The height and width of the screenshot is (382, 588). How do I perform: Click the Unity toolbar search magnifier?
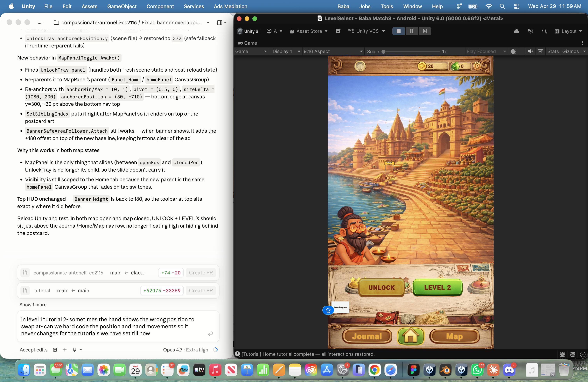(x=544, y=31)
